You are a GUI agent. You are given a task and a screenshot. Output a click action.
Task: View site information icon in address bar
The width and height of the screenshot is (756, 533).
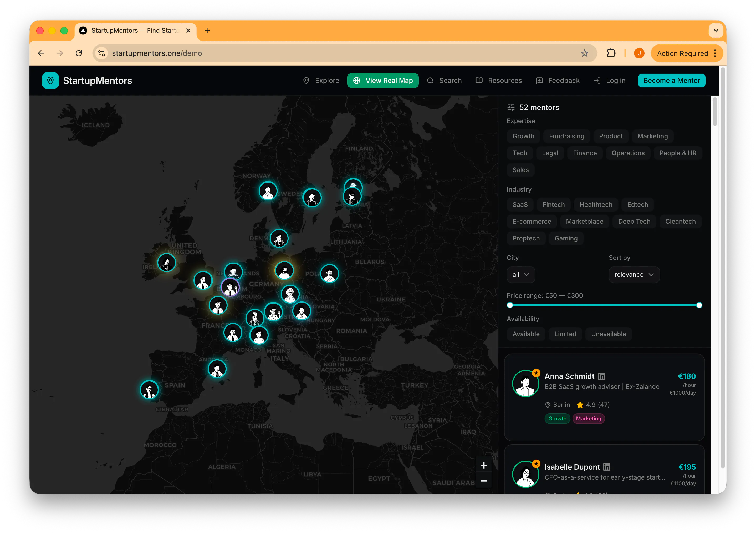[x=101, y=53]
